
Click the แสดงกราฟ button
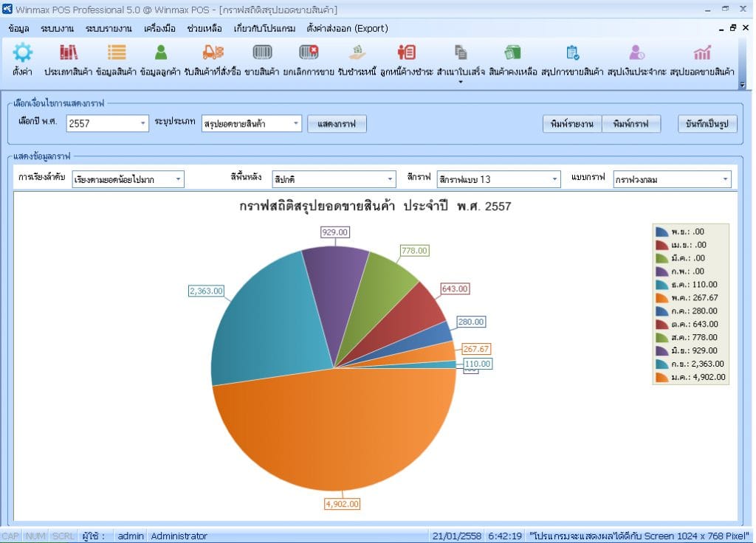pos(337,124)
